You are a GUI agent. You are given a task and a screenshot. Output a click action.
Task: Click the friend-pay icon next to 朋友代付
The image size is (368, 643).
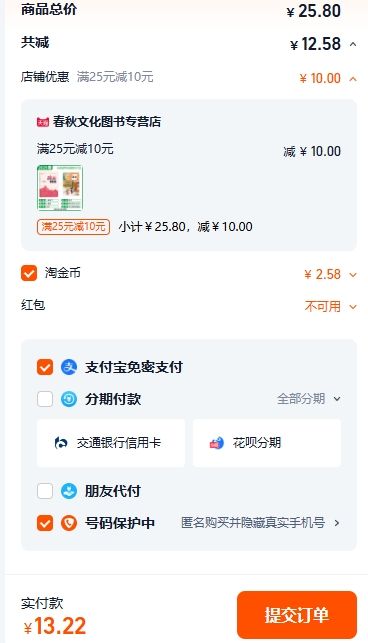click(x=69, y=491)
